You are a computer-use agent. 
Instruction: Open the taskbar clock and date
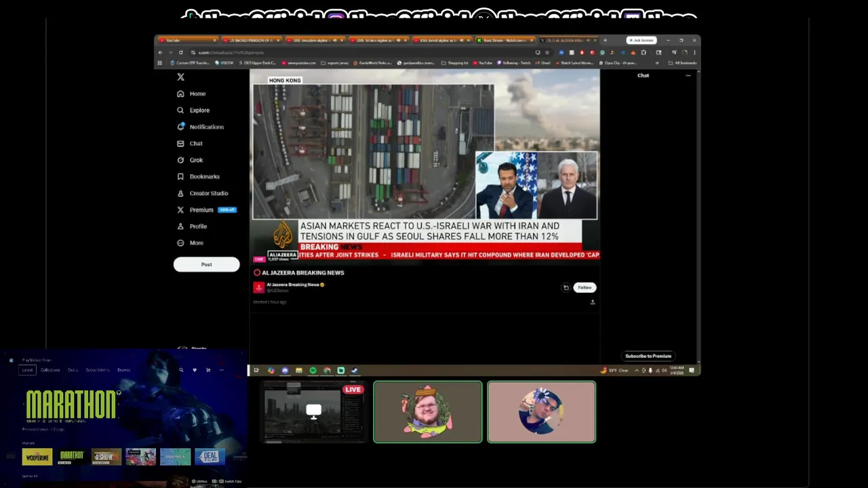click(677, 370)
